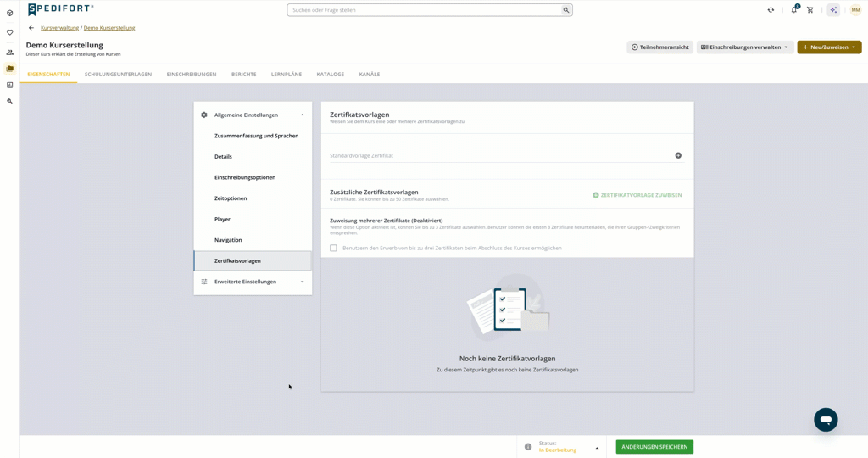Click the gear icon of Allgemeine Einstellungen
The height and width of the screenshot is (458, 868).
pyautogui.click(x=203, y=114)
